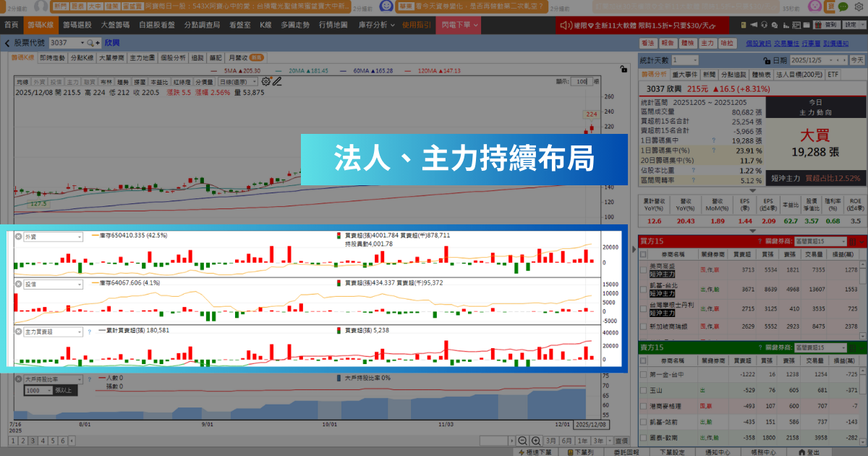The image size is (868, 456).
Task: Zoom the chart using the magnifier-plus icon
Action: pyautogui.click(x=536, y=440)
